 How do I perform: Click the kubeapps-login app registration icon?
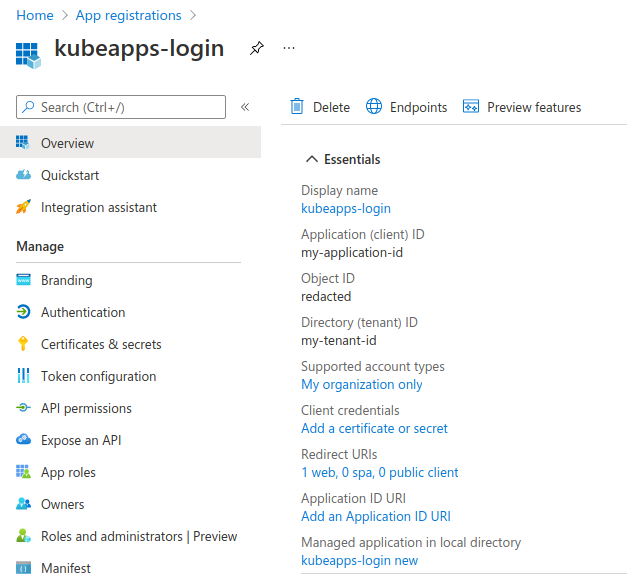click(28, 55)
